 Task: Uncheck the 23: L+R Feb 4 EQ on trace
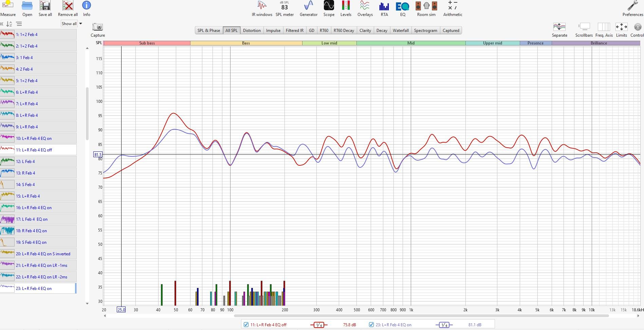[371, 325]
